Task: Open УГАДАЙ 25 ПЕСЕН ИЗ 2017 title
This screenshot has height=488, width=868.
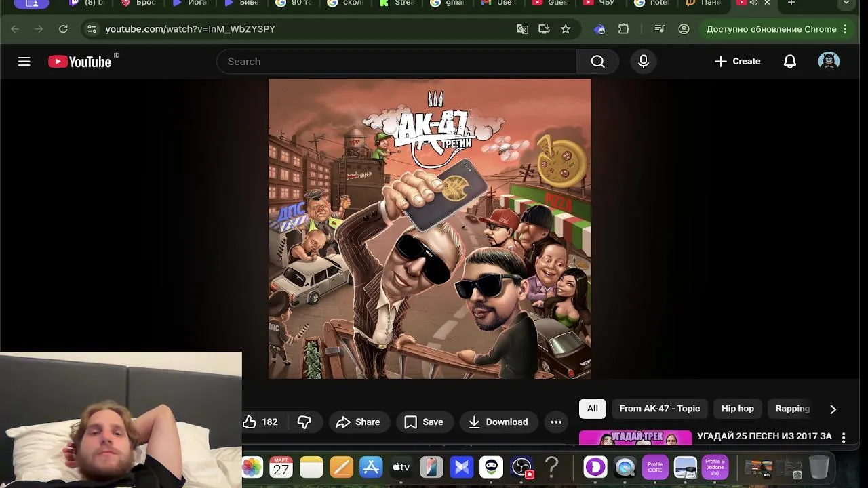Action: click(764, 436)
